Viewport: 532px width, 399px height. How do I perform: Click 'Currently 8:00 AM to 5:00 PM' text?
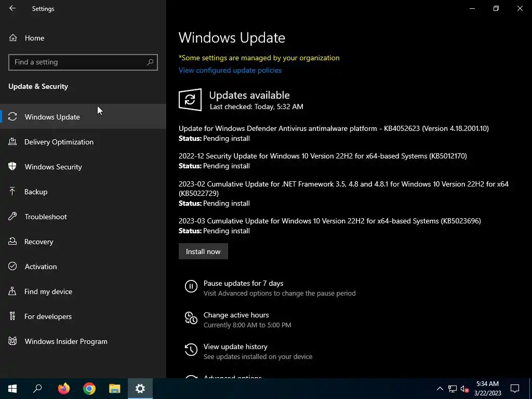247,325
